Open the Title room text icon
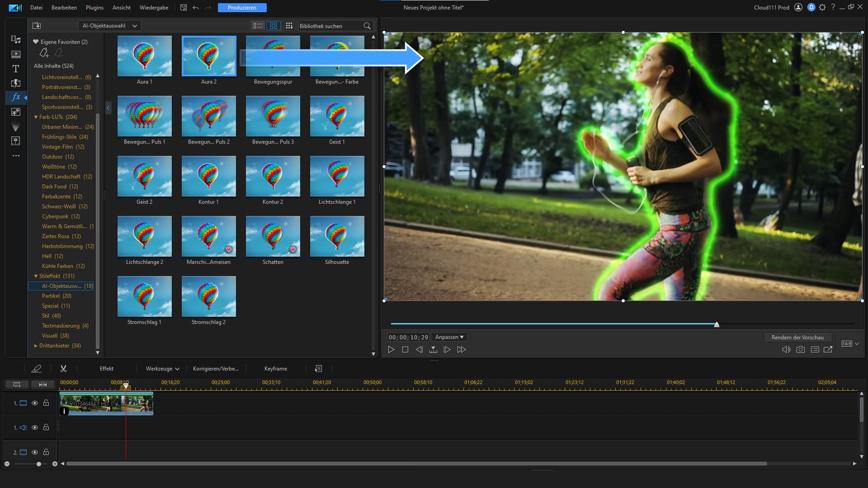868x488 pixels. (16, 69)
